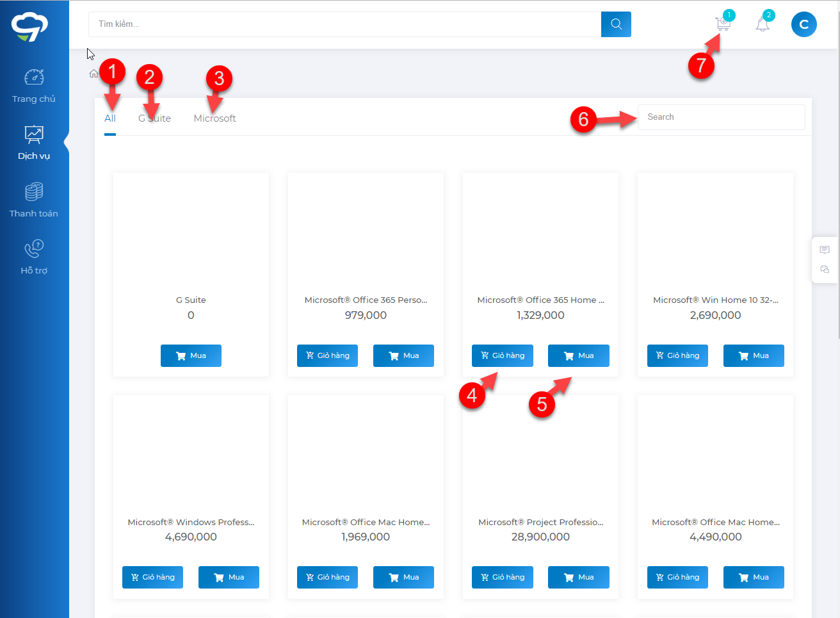Click the G Suite product name
Image resolution: width=840 pixels, height=618 pixels.
pos(191,300)
